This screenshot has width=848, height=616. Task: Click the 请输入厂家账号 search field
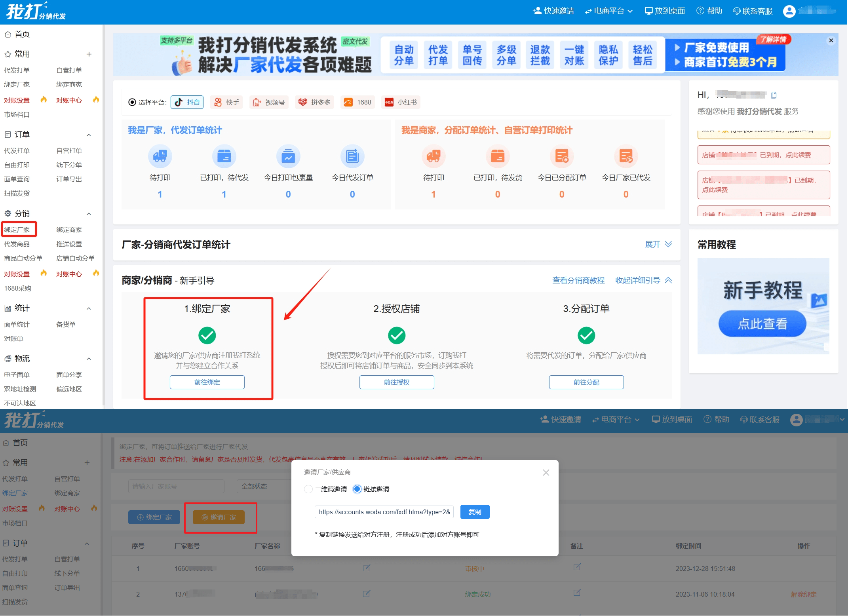point(176,487)
